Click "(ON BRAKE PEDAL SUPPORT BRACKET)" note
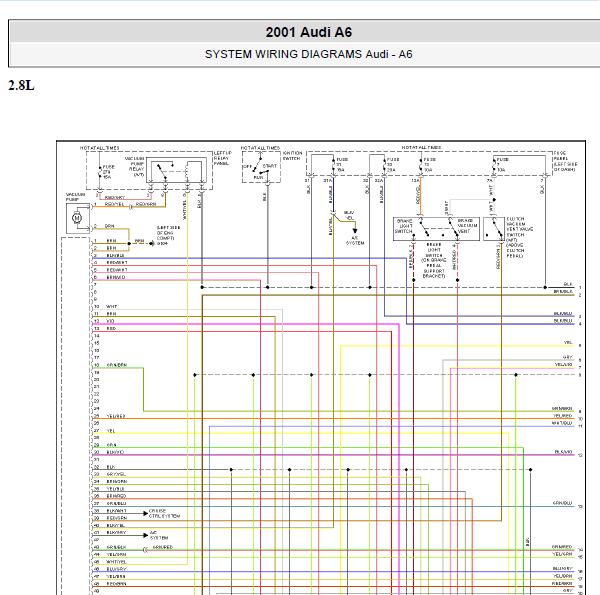Viewport: 600px width, 595px height. (x=434, y=268)
